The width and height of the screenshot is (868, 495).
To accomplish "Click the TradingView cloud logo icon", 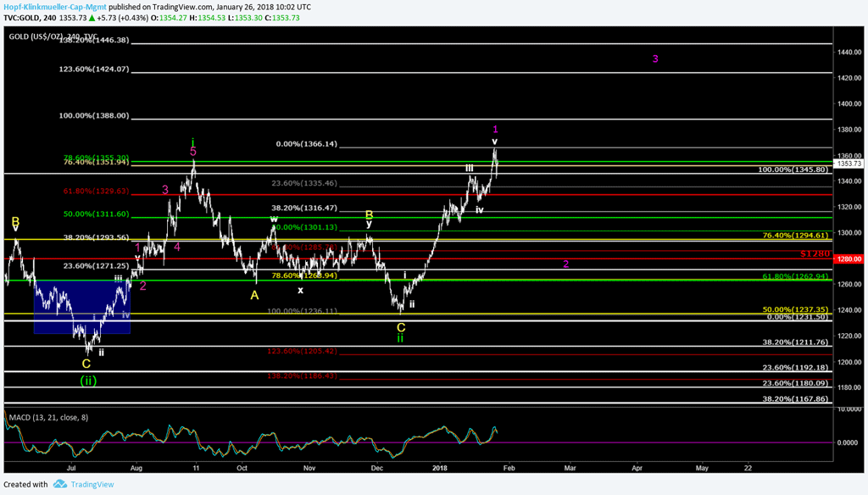I will (60, 484).
